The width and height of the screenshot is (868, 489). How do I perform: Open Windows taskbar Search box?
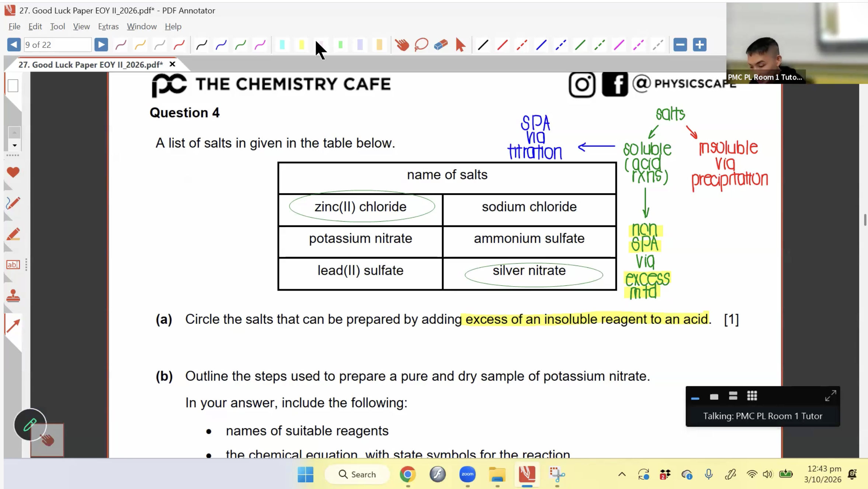pos(357,474)
